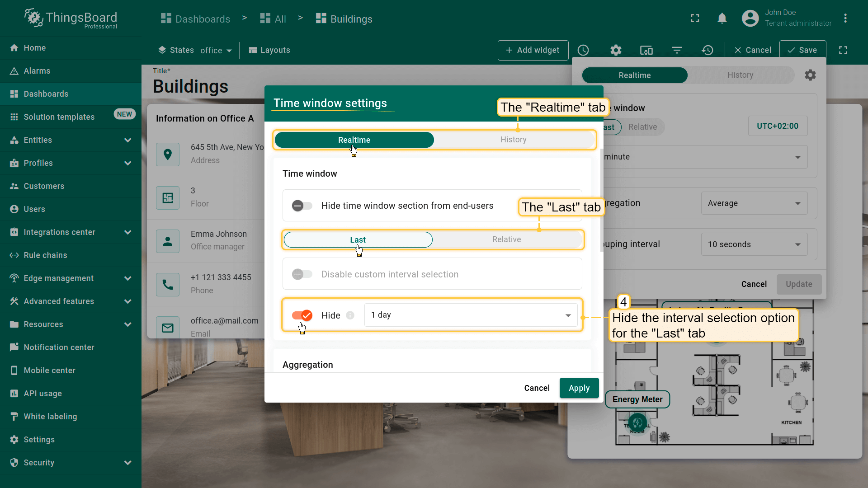Image resolution: width=868 pixels, height=488 pixels.
Task: Click the notifications bell icon
Action: (722, 19)
